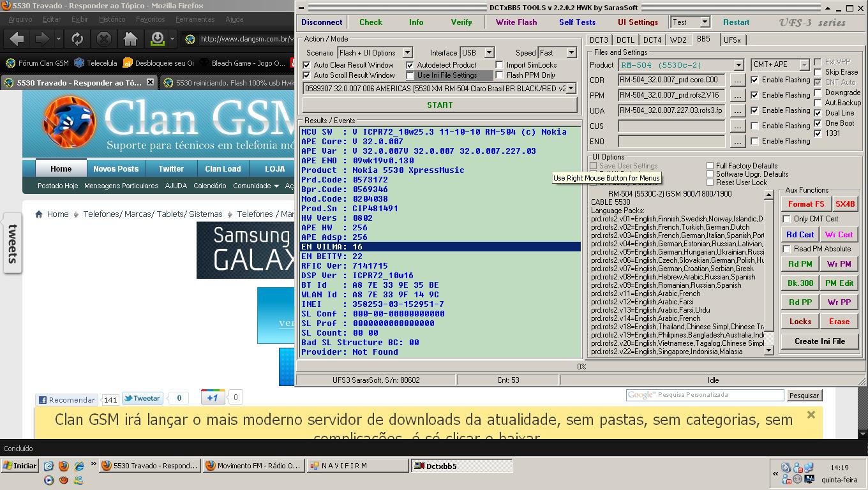Open Bleach Game bookmark

pos(243,63)
